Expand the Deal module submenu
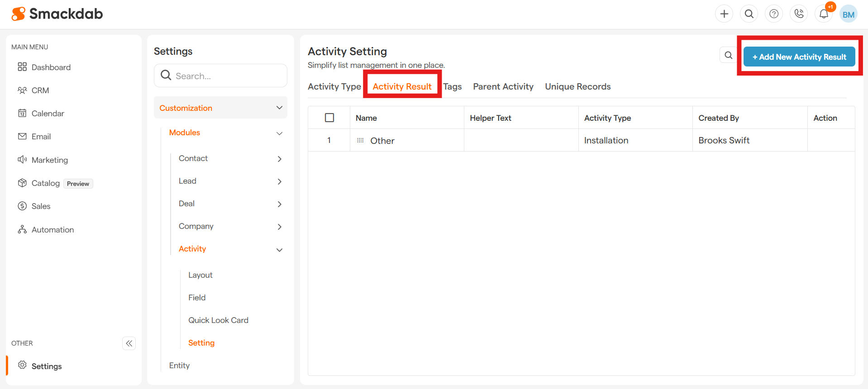 [279, 204]
